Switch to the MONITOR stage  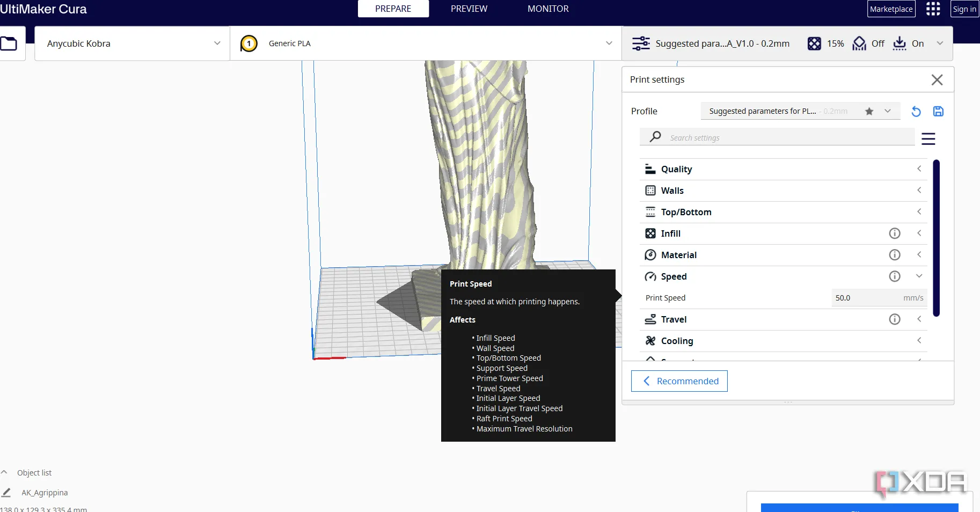548,9
